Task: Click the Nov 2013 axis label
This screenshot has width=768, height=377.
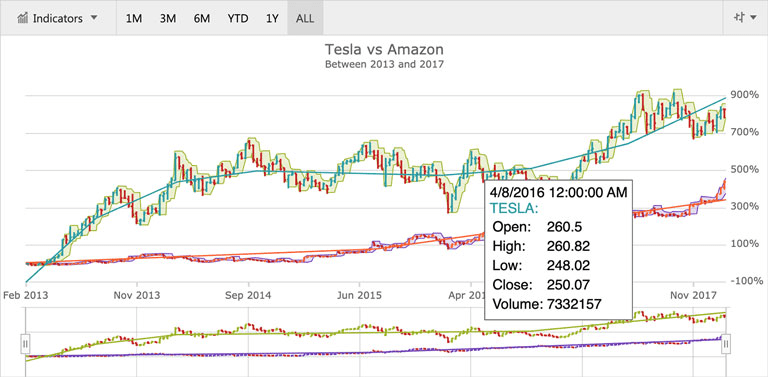Action: point(137,296)
